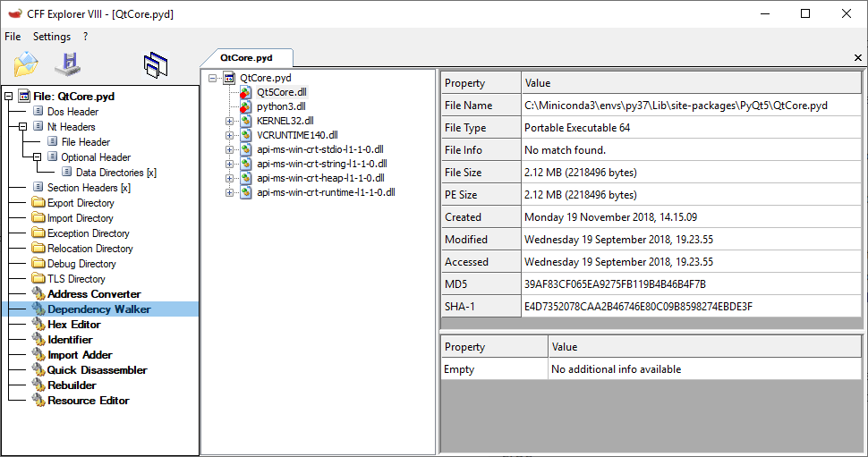Open the ? help menu
The image size is (868, 457).
[x=85, y=37]
